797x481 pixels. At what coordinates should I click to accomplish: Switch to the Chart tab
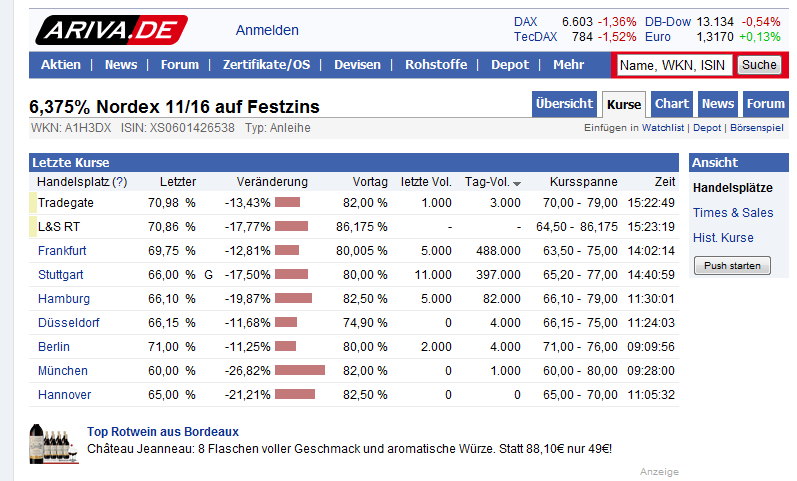tap(672, 104)
